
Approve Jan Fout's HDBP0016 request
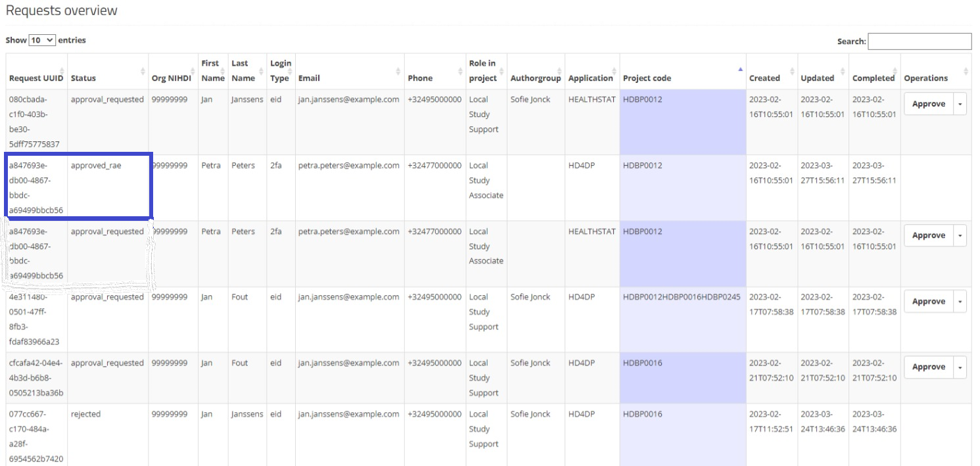(928, 367)
